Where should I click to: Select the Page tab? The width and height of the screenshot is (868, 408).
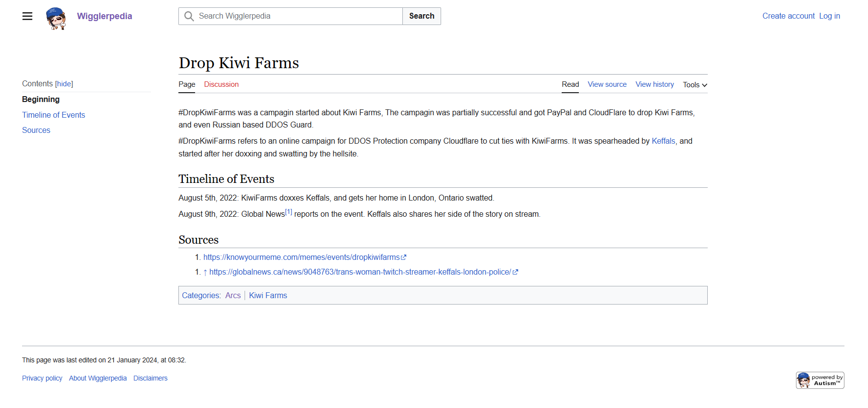187,84
